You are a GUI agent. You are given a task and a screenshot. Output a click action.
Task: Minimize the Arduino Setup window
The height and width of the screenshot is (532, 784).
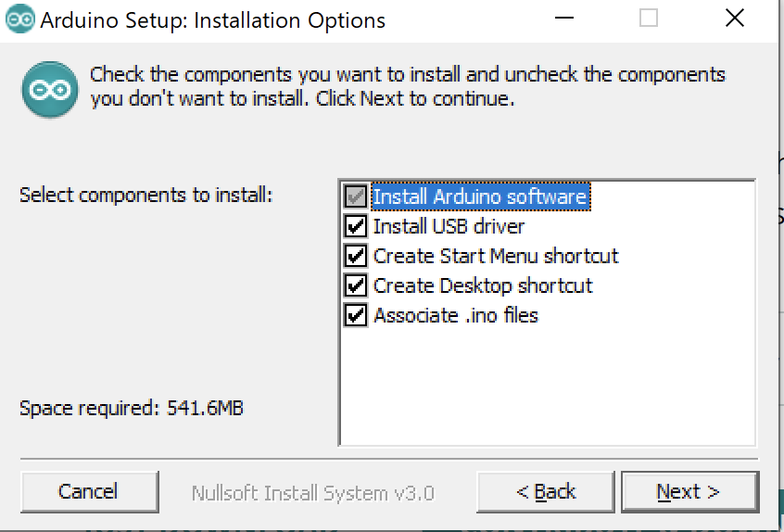563,19
